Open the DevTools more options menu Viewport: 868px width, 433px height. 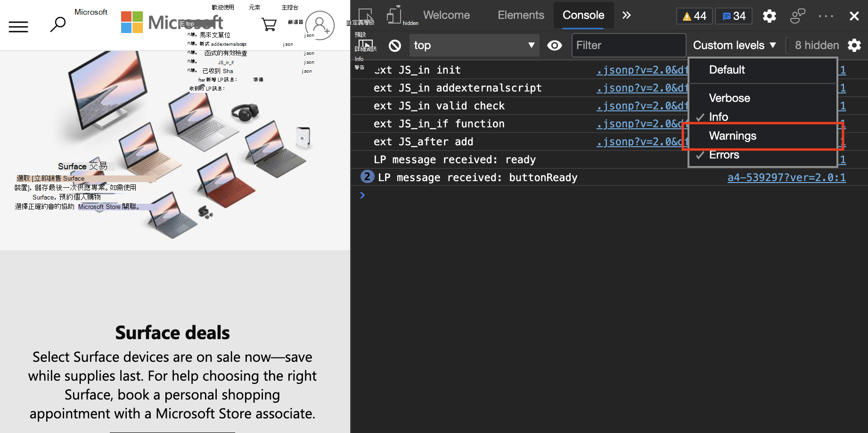tap(826, 16)
